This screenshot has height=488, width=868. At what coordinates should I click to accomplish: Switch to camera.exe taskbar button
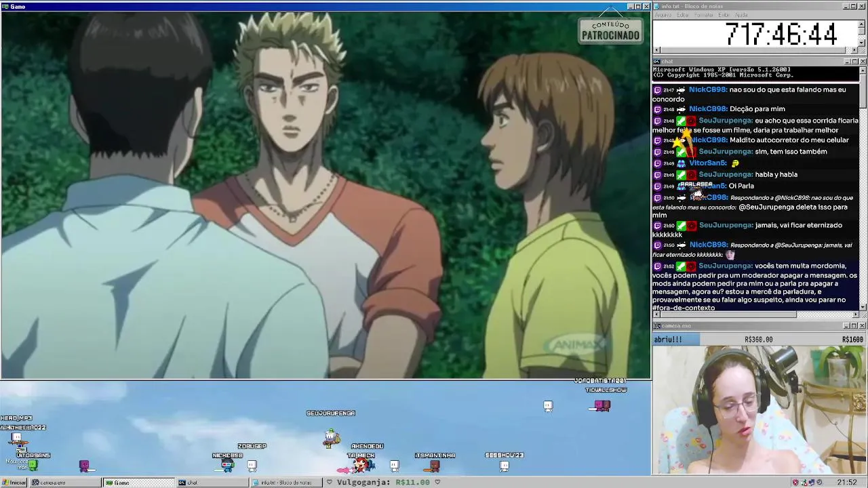click(x=64, y=483)
